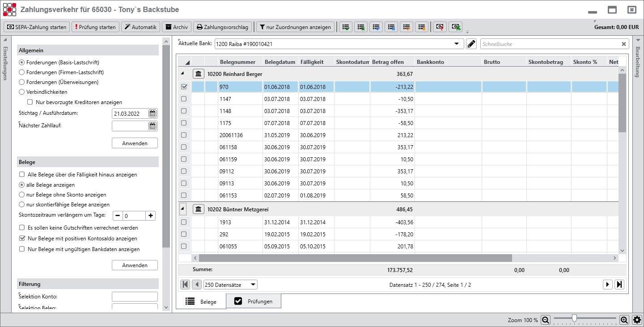Edit the current bank with the pencil icon
The image size is (644, 327).
[x=471, y=43]
